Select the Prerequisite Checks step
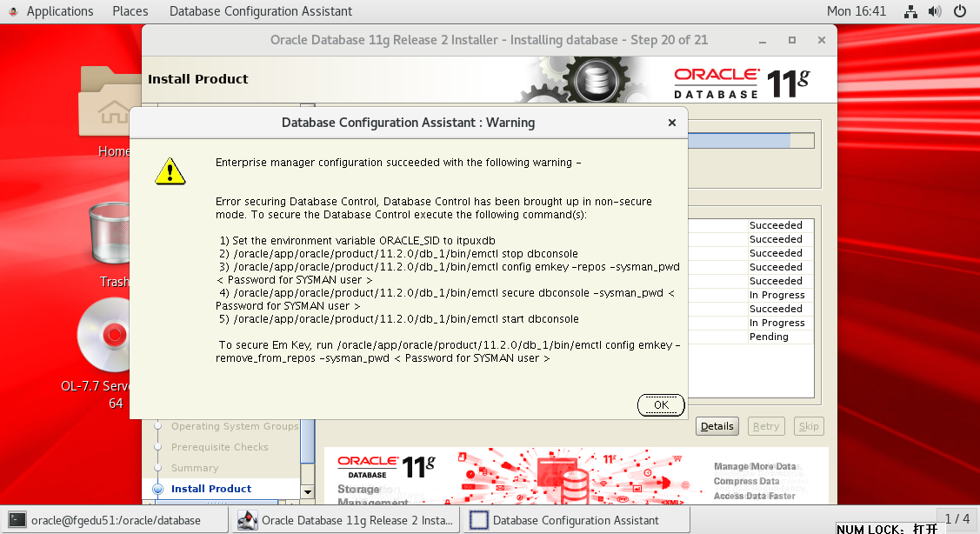 tap(219, 447)
